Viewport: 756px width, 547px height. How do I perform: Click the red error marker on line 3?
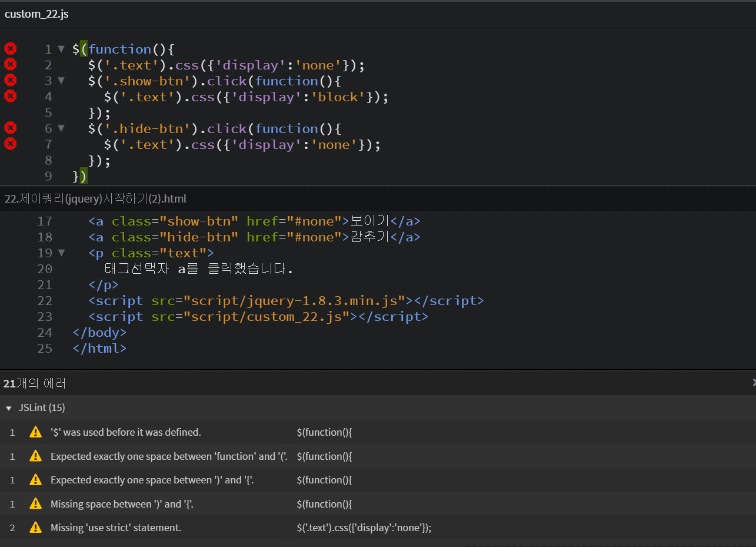click(x=10, y=81)
